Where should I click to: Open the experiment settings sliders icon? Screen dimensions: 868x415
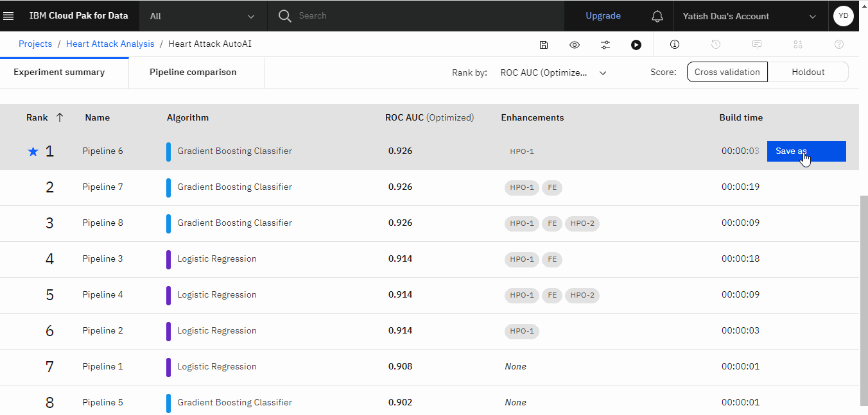(605, 45)
